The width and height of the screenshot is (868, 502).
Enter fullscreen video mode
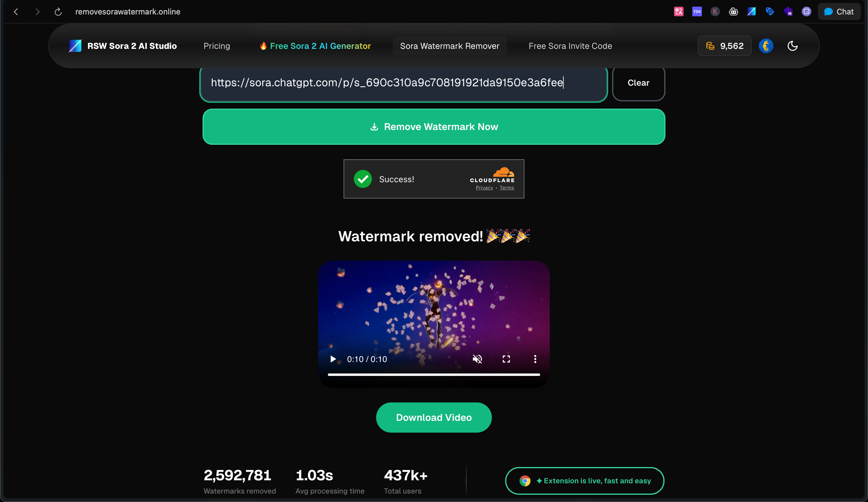(506, 359)
